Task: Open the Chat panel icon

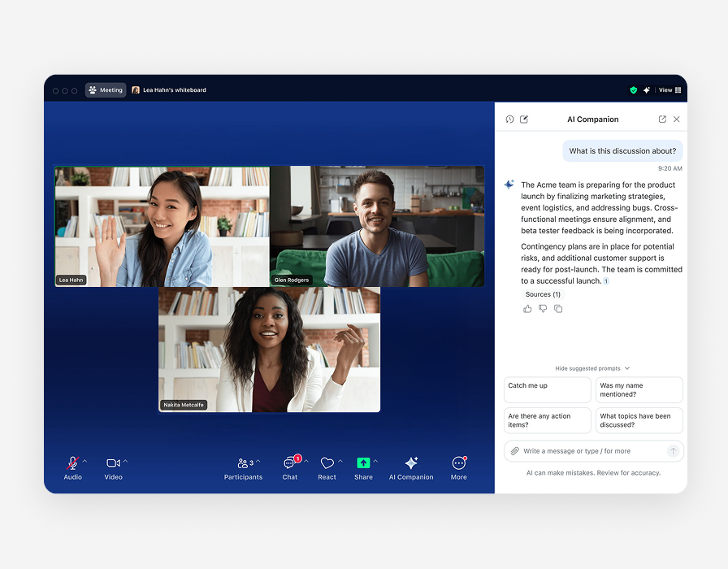Action: point(289,463)
